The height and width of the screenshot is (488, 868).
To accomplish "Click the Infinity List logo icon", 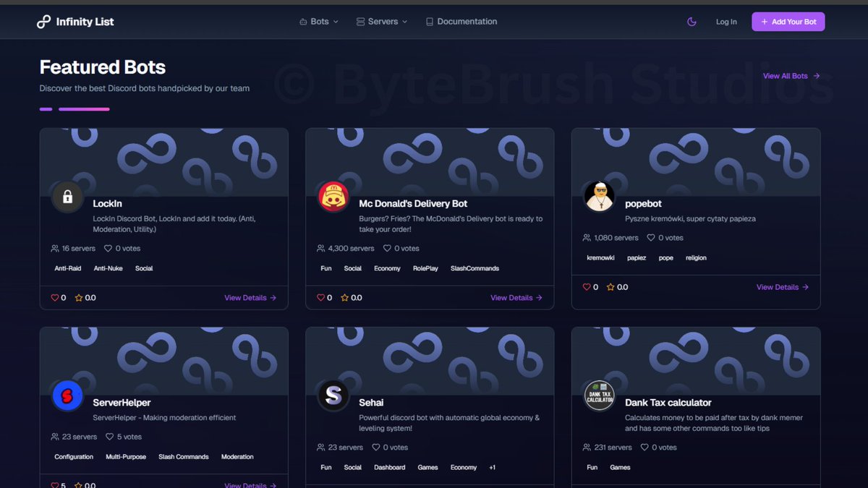I will [x=44, y=22].
